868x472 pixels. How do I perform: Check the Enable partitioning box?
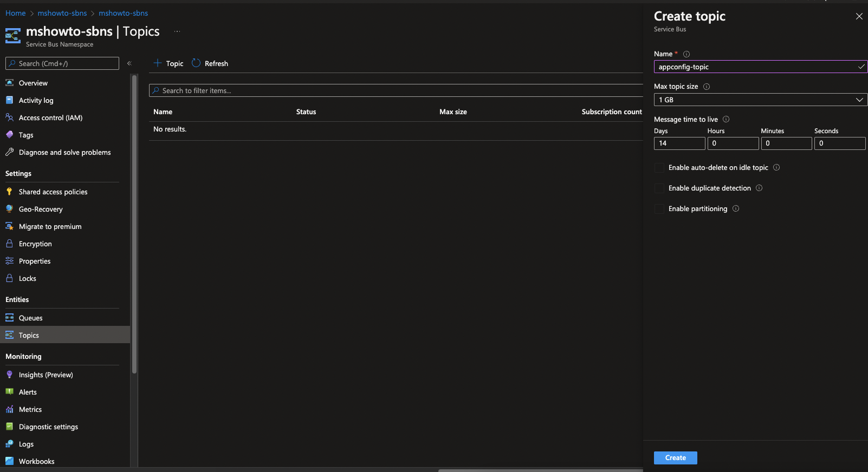(x=659, y=209)
